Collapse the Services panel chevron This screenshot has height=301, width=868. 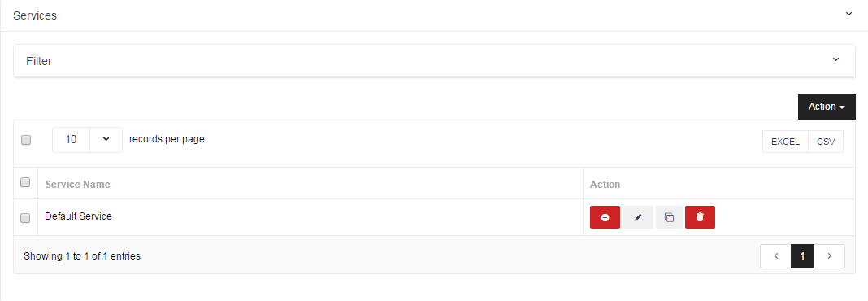click(848, 14)
